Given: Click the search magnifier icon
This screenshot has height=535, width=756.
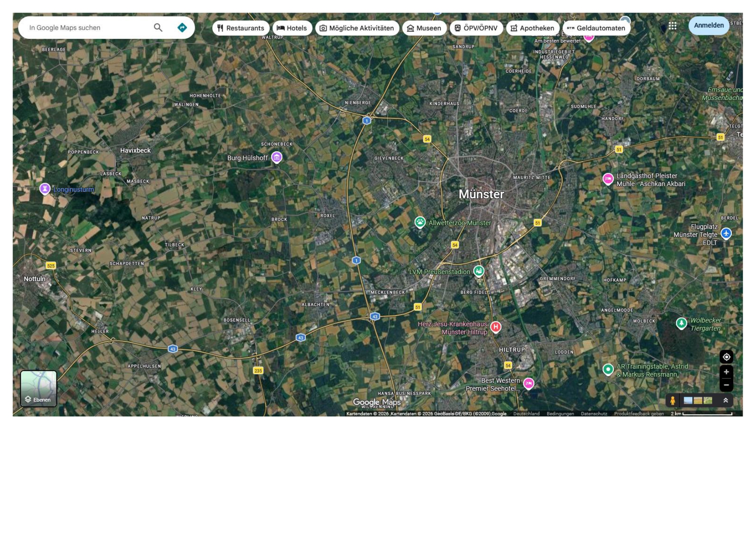Looking at the screenshot, I should 158,28.
